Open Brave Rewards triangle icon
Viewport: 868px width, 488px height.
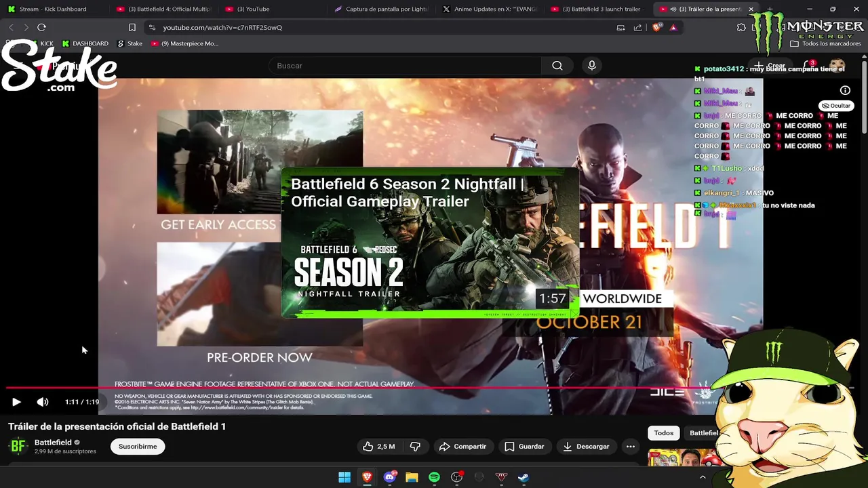tap(673, 27)
